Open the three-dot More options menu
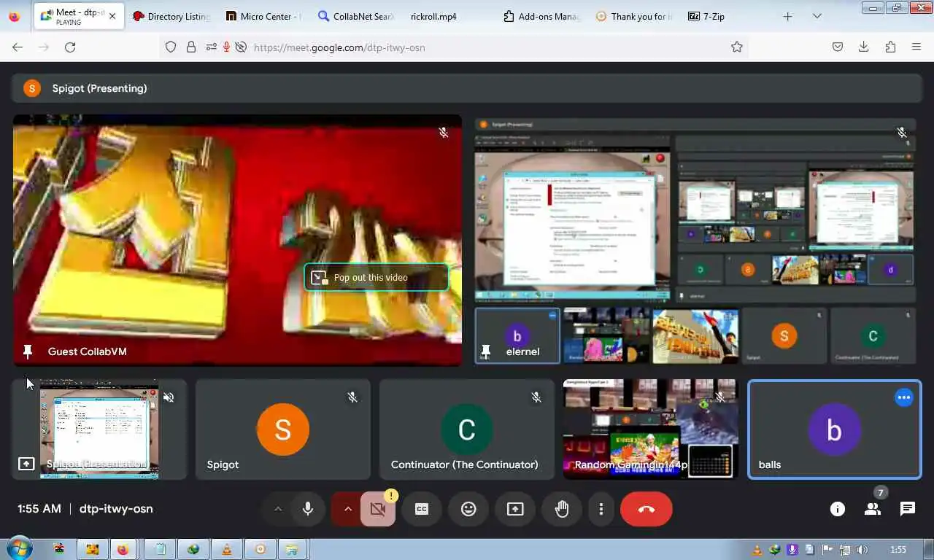Image resolution: width=934 pixels, height=560 pixels. pyautogui.click(x=601, y=509)
